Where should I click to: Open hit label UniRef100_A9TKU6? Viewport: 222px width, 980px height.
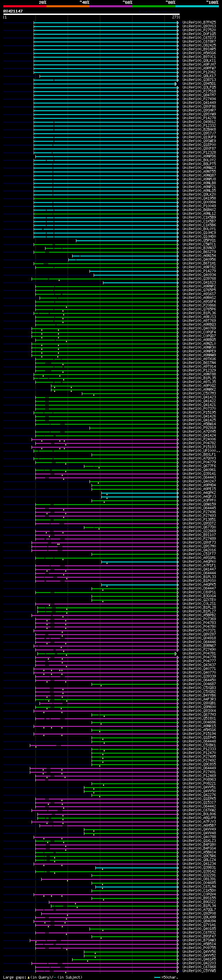[x=199, y=359]
